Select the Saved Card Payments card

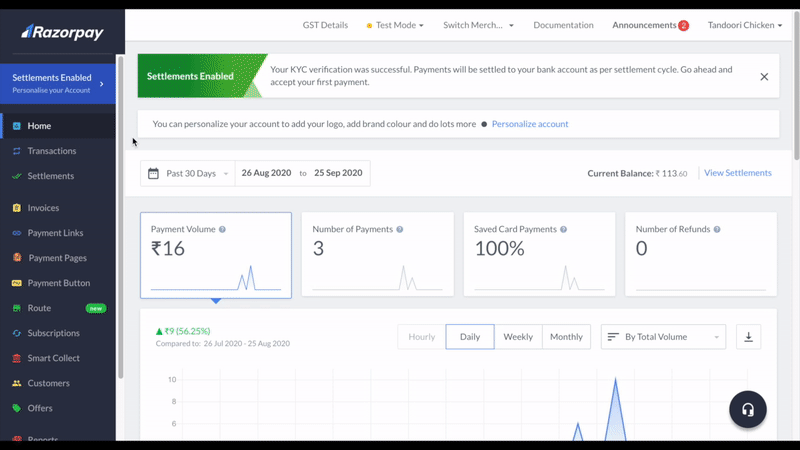(x=539, y=254)
